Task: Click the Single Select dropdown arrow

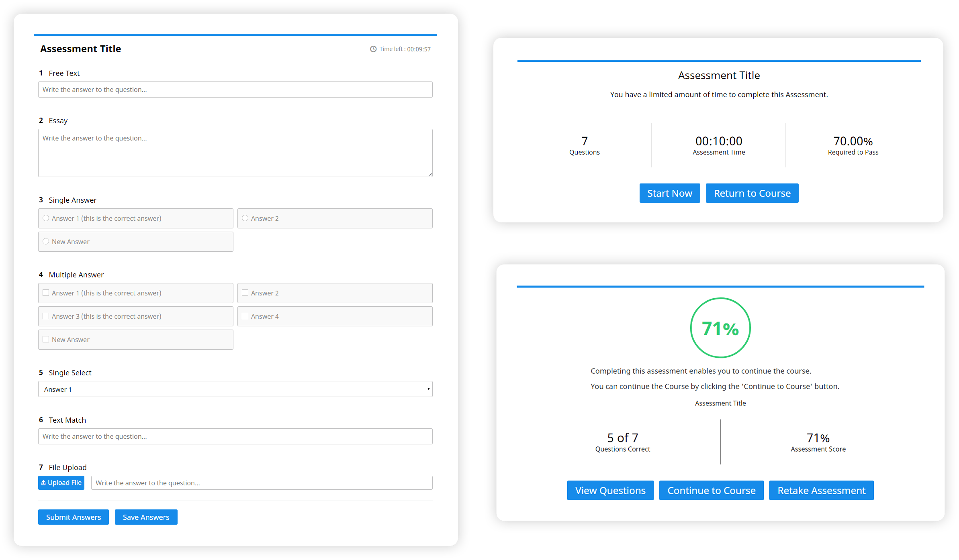Action: pos(428,389)
